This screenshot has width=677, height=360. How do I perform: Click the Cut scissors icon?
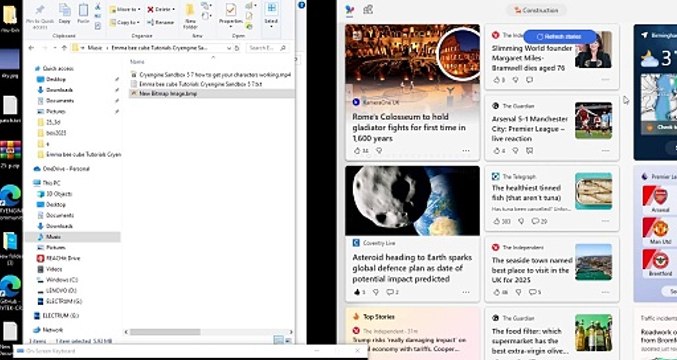[x=98, y=6]
